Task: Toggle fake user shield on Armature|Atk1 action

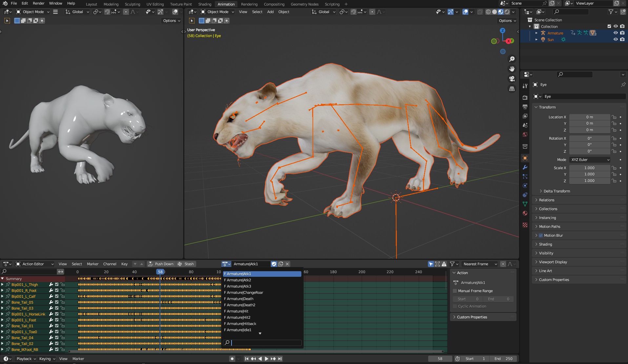Action: pos(274,264)
